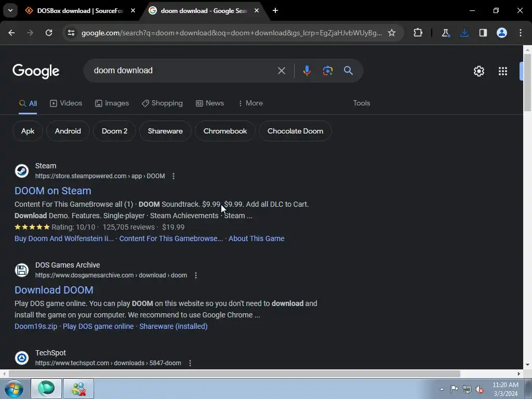This screenshot has height=399, width=532.
Task: Open the tab search dropdown arrow
Action: pyautogui.click(x=10, y=10)
